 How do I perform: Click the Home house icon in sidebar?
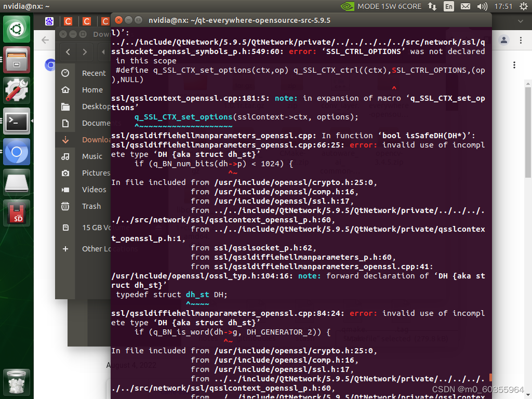(65, 90)
